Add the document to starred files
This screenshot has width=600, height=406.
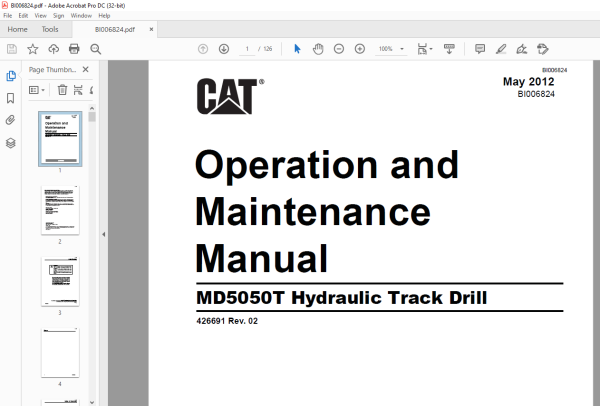tap(33, 49)
